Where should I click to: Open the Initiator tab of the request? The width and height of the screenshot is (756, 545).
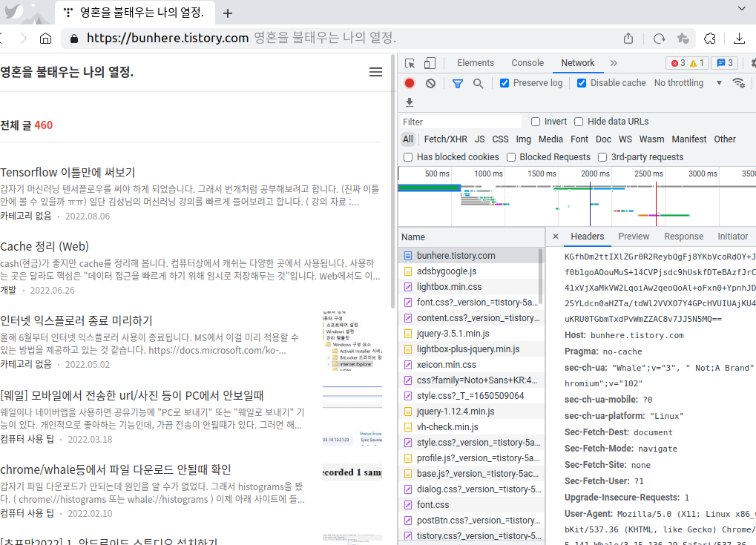tap(732, 237)
